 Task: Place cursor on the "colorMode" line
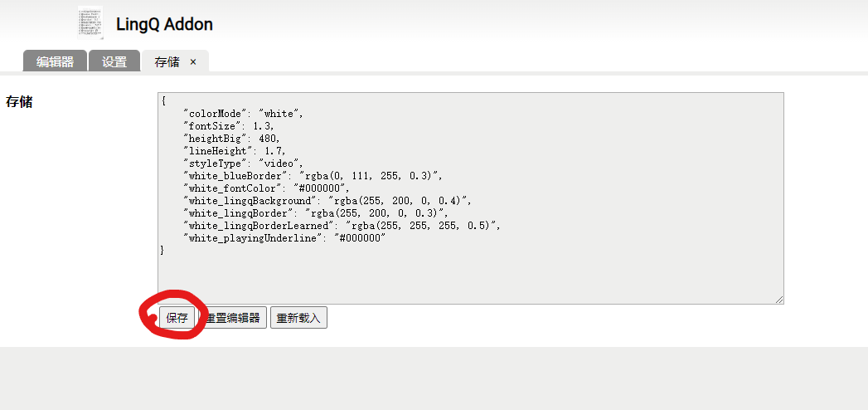coord(244,114)
